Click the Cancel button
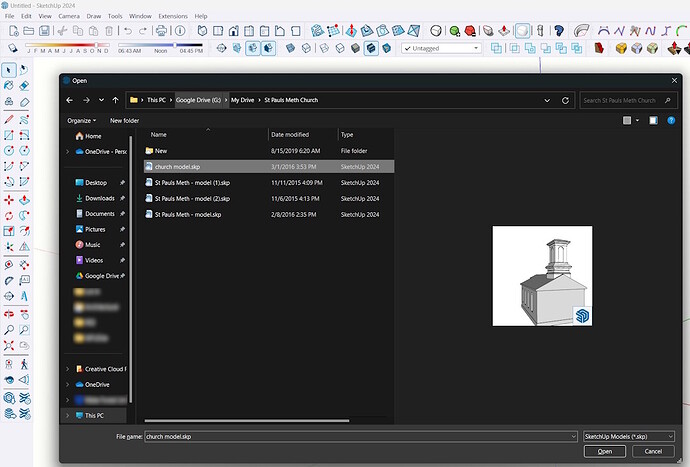The width and height of the screenshot is (690, 467). tap(652, 451)
